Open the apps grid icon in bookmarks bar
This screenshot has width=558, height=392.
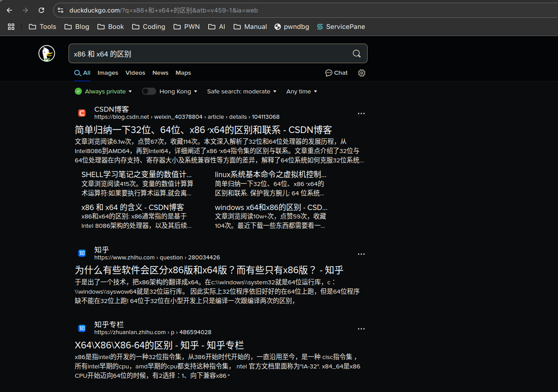tap(11, 27)
